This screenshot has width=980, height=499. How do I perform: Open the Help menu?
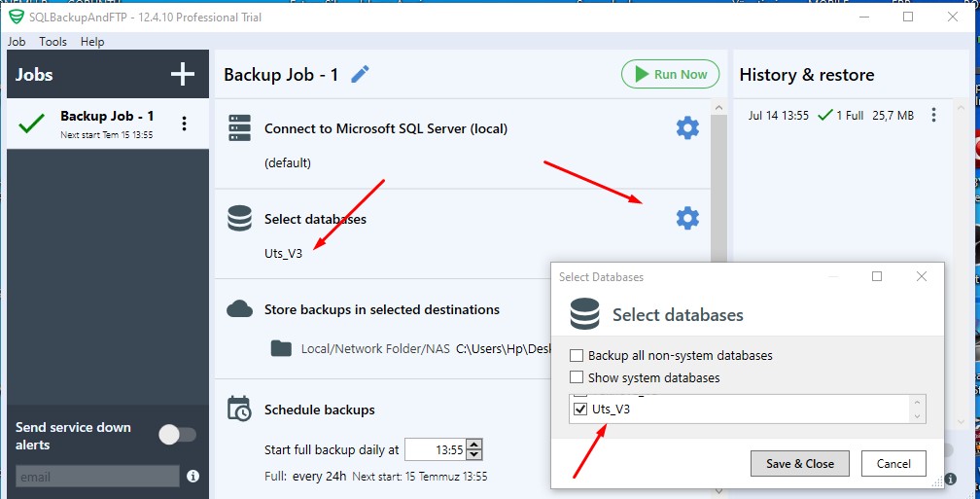(x=91, y=42)
